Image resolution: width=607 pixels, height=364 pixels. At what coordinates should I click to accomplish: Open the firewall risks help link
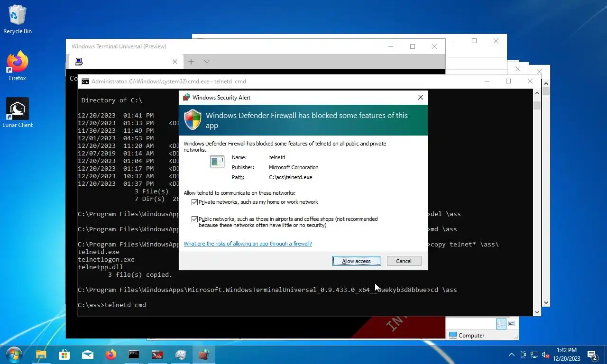click(x=248, y=244)
